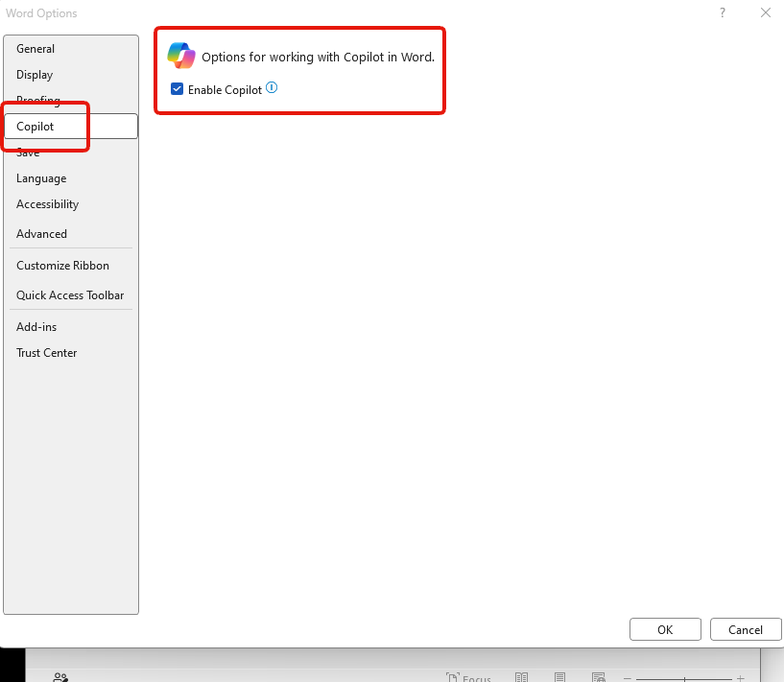Select the Proofing category
This screenshot has height=682, width=784.
[71, 100]
